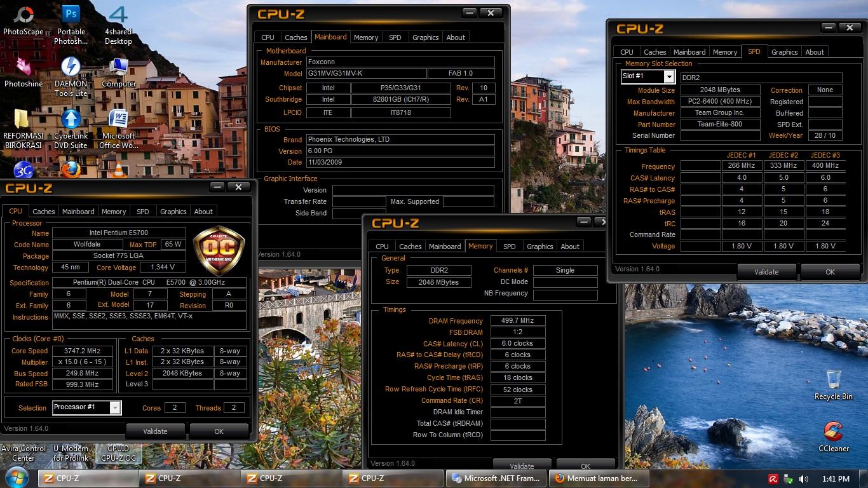Image resolution: width=868 pixels, height=488 pixels.
Task: Select the CPUID CPU-Z OC shortcut label
Action: point(118,453)
